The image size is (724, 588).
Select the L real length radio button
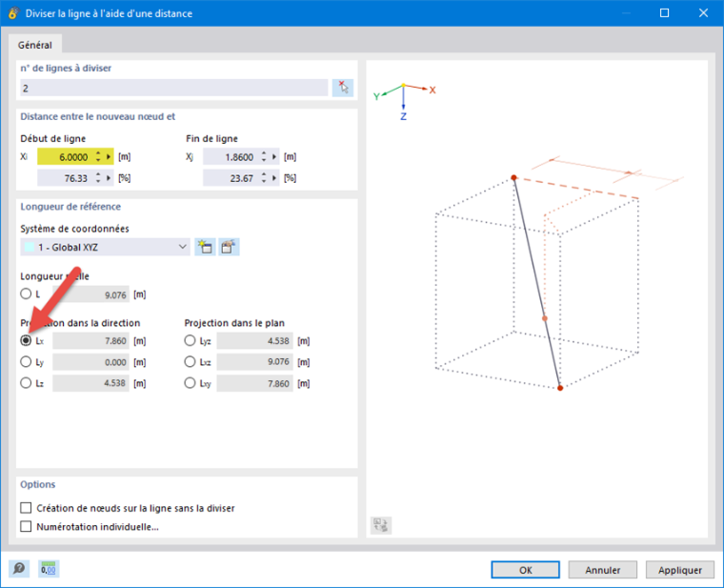(x=26, y=294)
